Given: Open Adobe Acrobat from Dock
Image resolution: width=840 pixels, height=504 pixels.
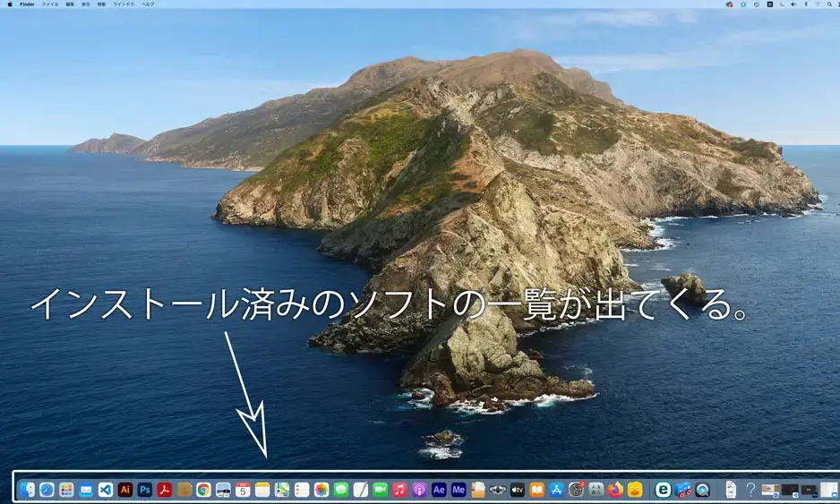Looking at the screenshot, I should click(x=165, y=489).
